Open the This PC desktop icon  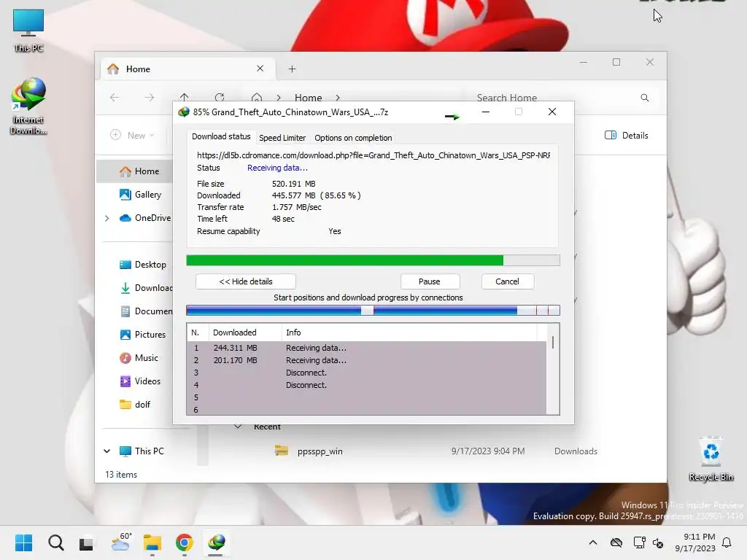point(28,31)
